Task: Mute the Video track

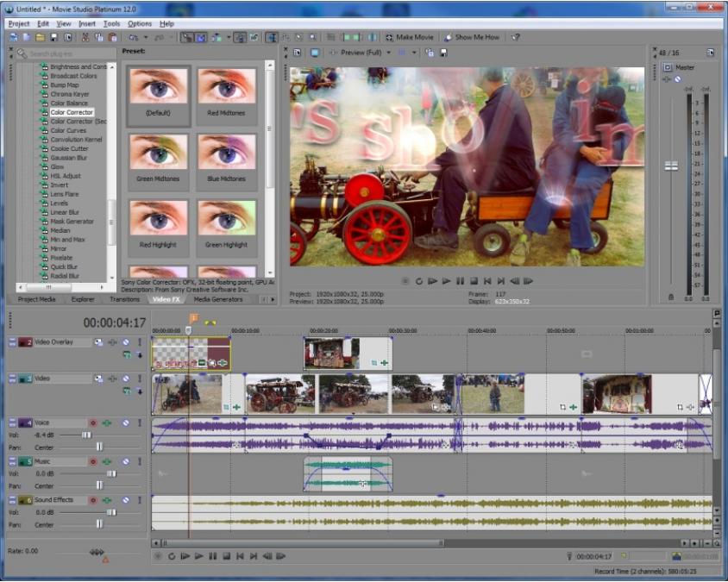Action: click(x=126, y=379)
